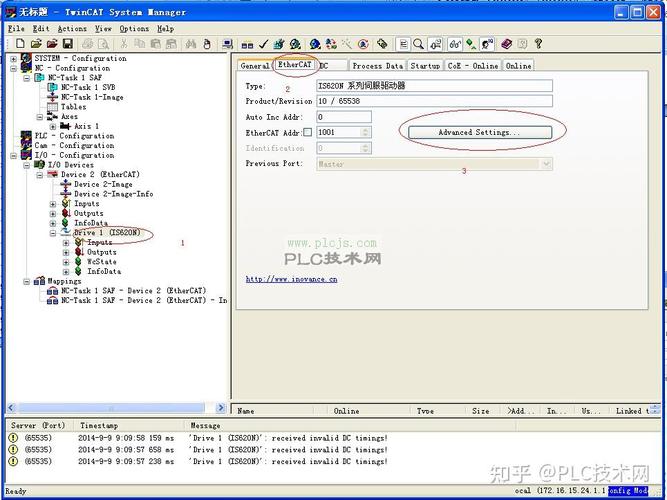Screen dimensions: 667x500
Task: Click the Product/Revision field
Action: tap(434, 101)
